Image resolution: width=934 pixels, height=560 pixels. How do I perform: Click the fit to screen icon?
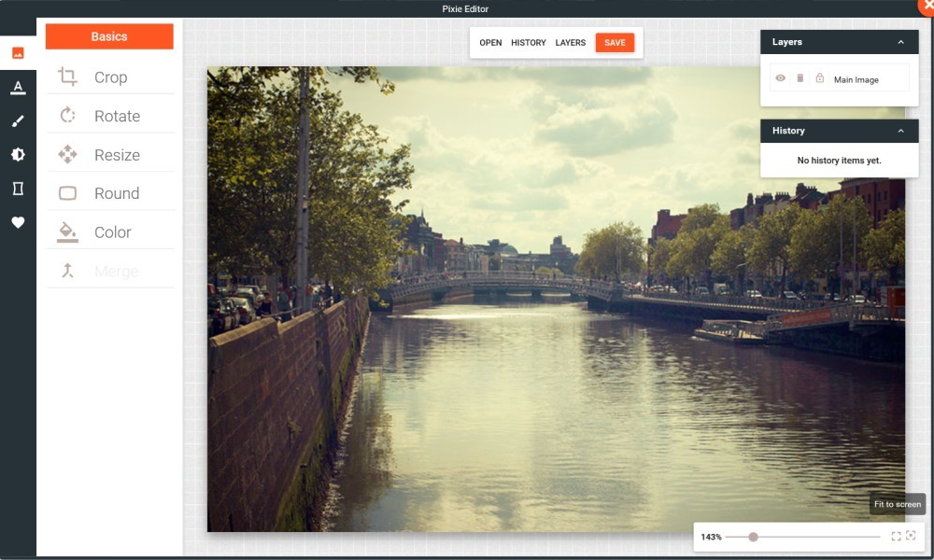tap(896, 537)
